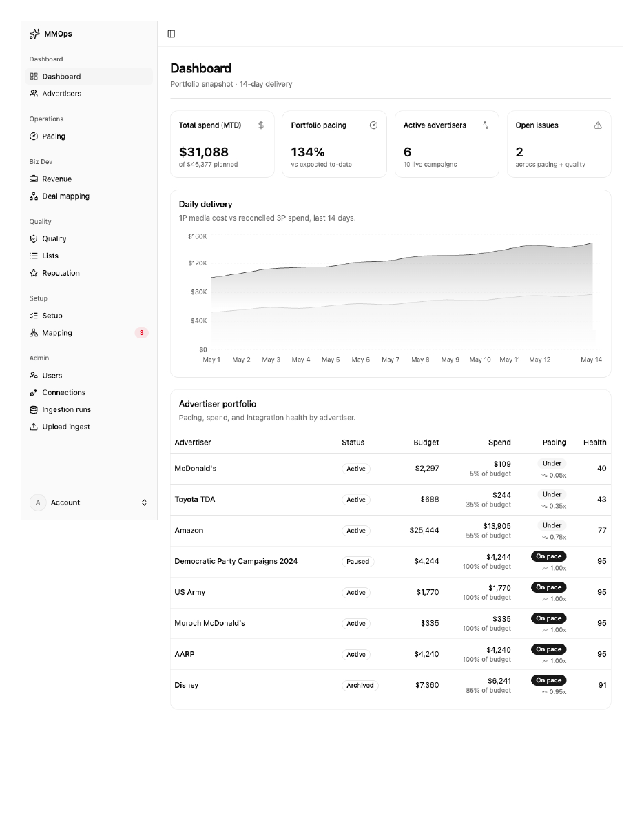This screenshot has width=644, height=834.
Task: Open Ingestion runs
Action: coord(89,409)
